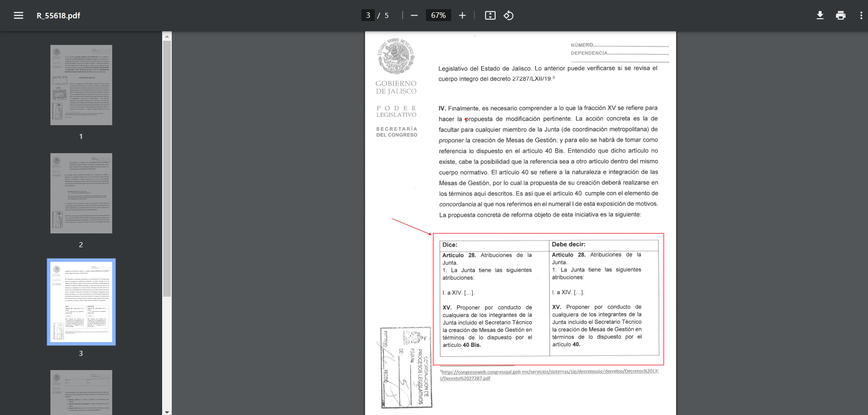Toggle the sidebar hamburger menu
This screenshot has height=415, width=868.
tap(18, 16)
